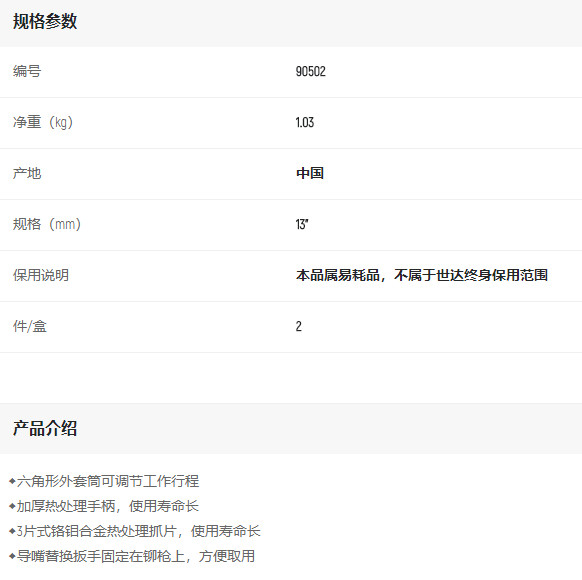Click the 编号 label
Viewport: 582px width, 580px height.
pos(27,71)
